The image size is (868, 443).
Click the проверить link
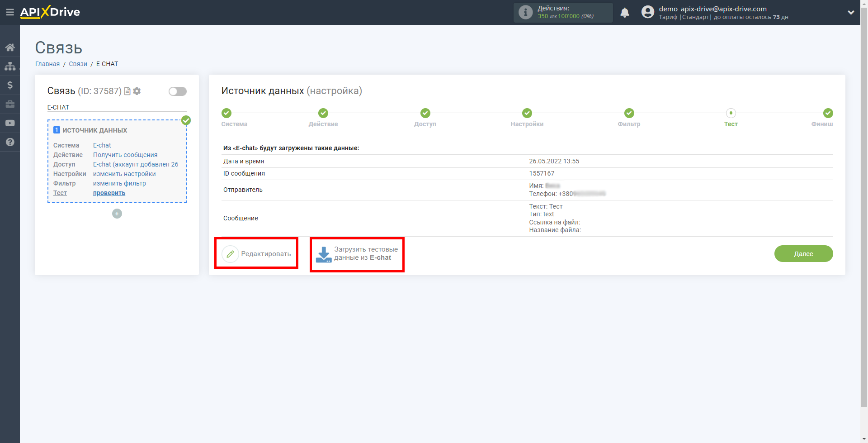[109, 193]
